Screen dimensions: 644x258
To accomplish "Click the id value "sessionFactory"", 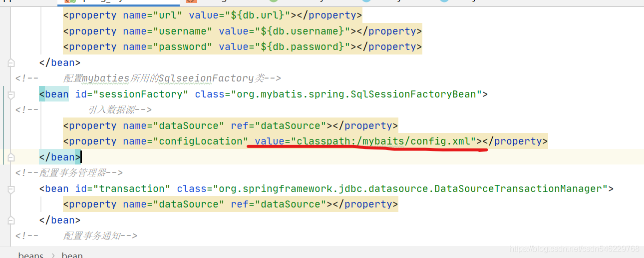I will [136, 94].
